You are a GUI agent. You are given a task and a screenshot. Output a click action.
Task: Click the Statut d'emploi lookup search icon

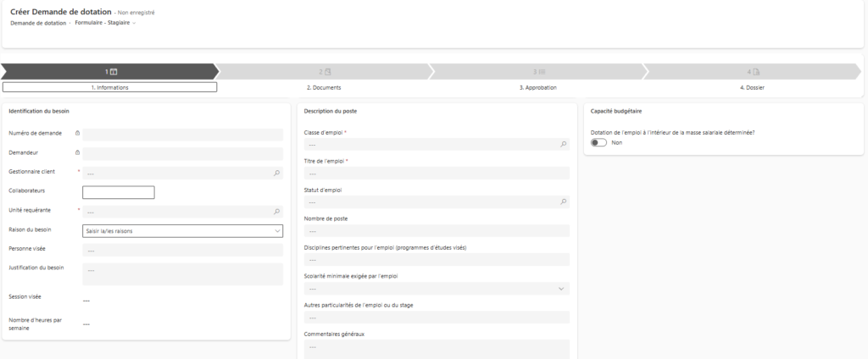(x=564, y=202)
